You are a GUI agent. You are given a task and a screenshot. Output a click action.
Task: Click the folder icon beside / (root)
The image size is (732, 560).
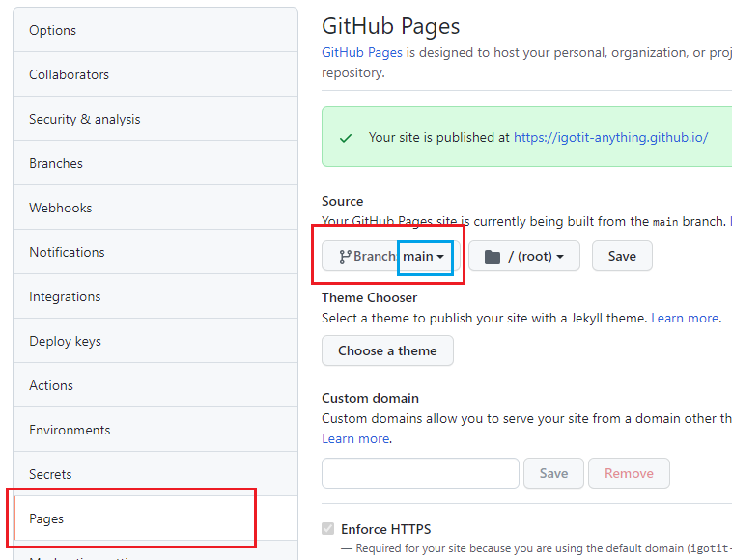(x=493, y=256)
